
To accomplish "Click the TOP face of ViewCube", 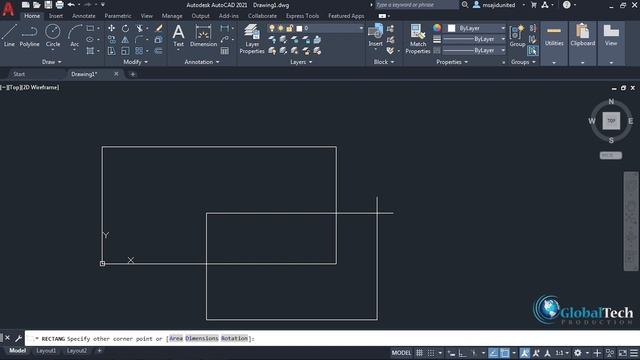I will (611, 121).
